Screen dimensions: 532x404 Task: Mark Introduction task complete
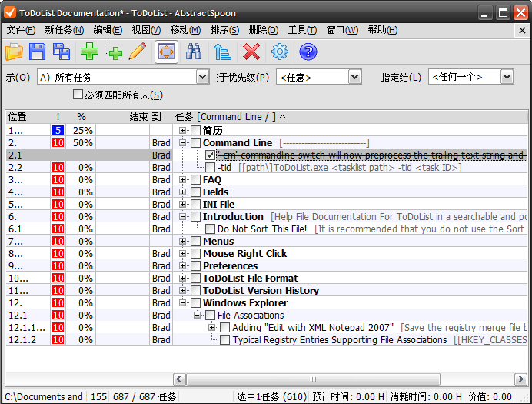click(195, 216)
